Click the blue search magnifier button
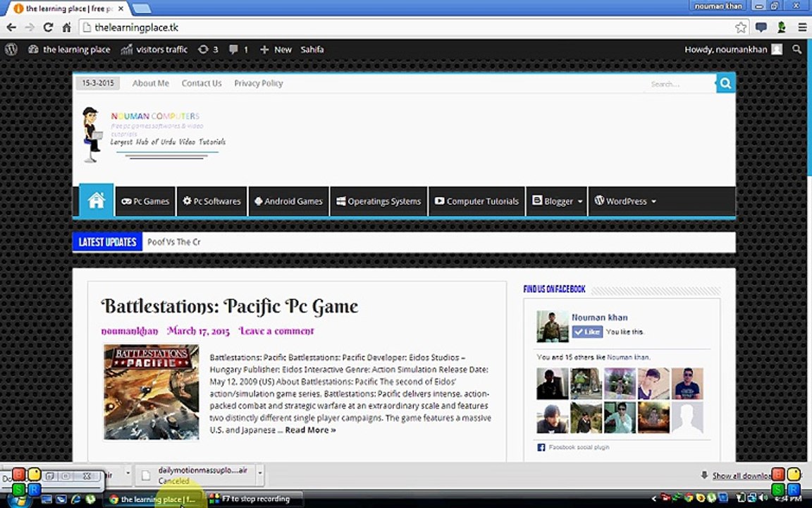The width and height of the screenshot is (812, 508). [x=725, y=83]
